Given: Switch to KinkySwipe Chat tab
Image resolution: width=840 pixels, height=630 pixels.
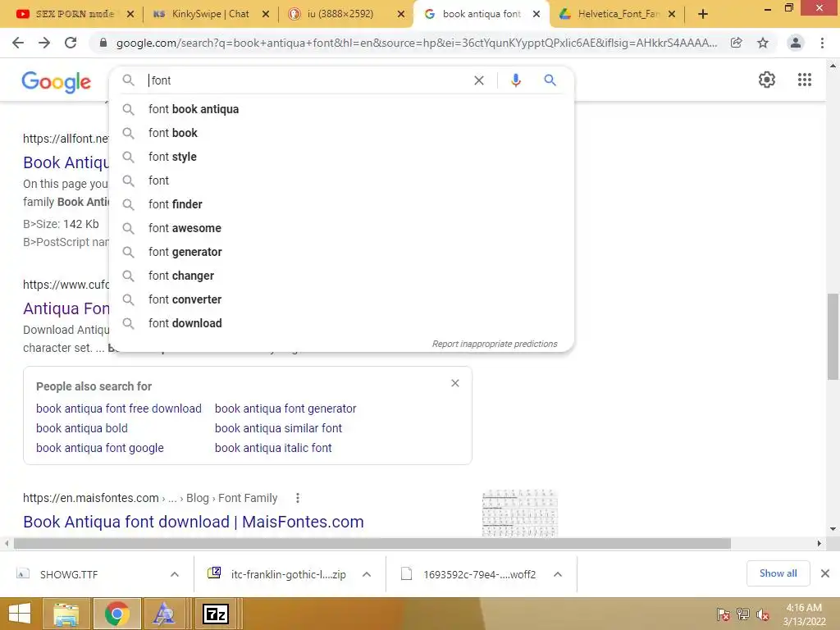Looking at the screenshot, I should [211, 15].
